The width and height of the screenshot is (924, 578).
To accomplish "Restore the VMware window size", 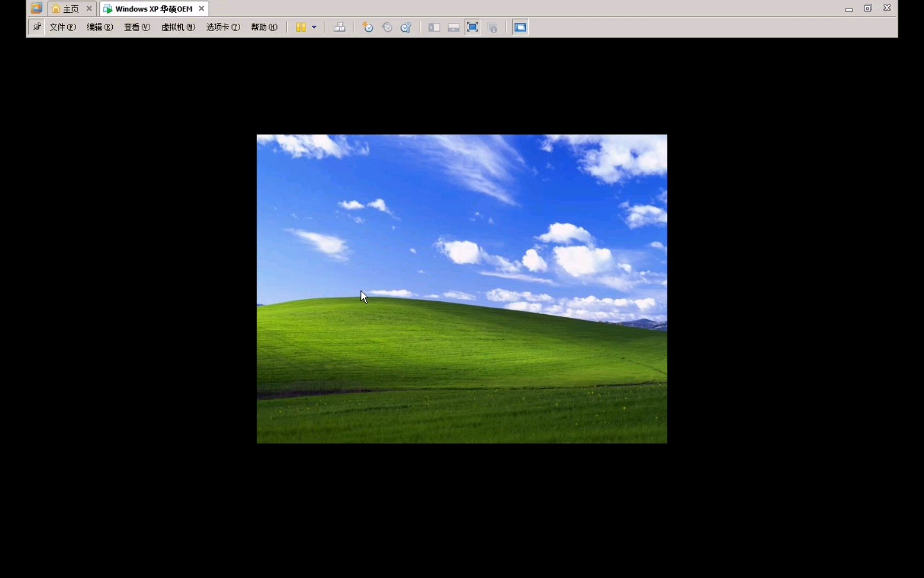I will pos(868,8).
